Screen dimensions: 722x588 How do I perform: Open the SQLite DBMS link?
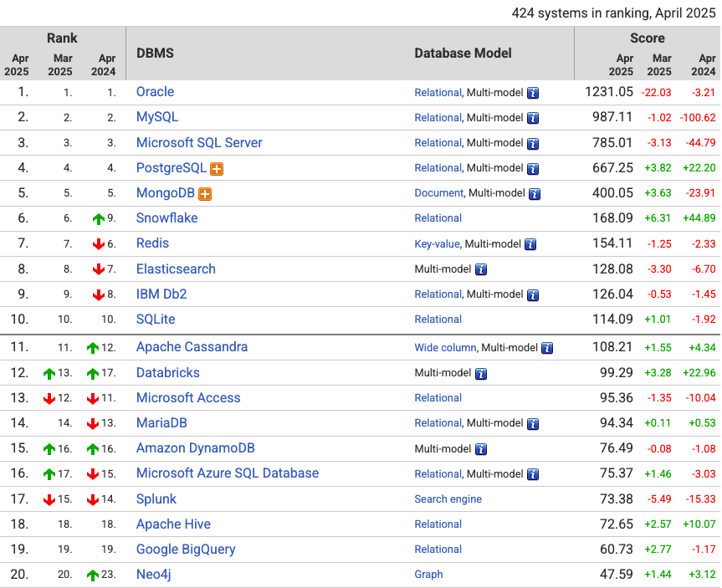pyautogui.click(x=156, y=320)
